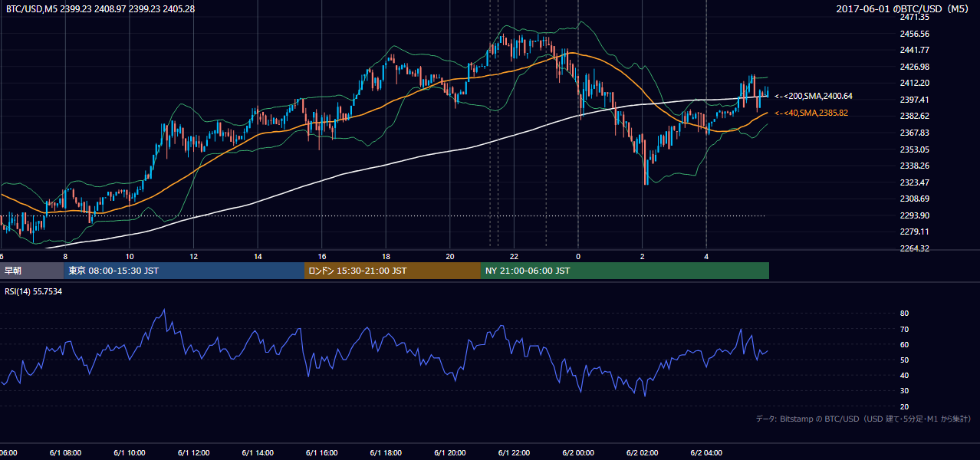Click price axis value 2279.11

pyautogui.click(x=915, y=232)
